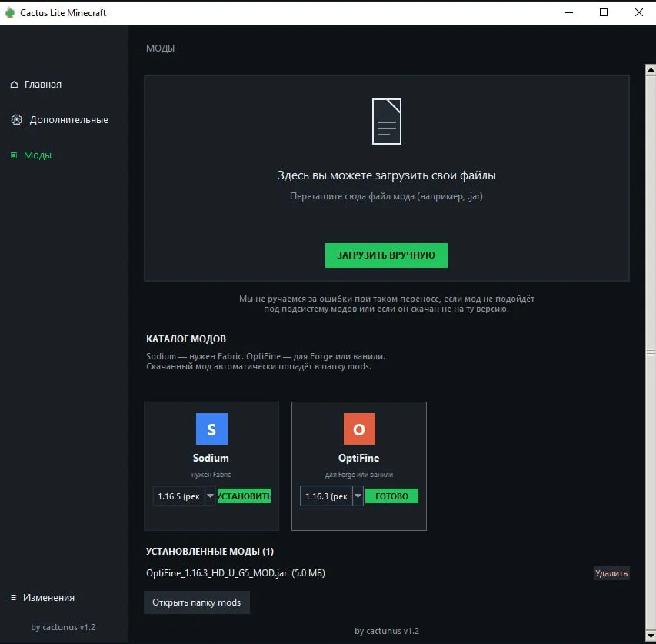Click the document file icon in upload area

387,122
